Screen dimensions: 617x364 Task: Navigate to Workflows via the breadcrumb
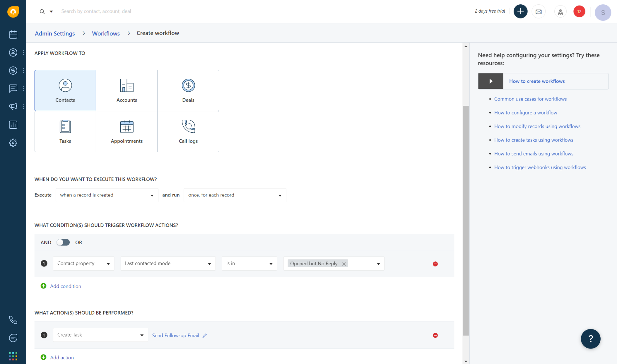coord(106,33)
